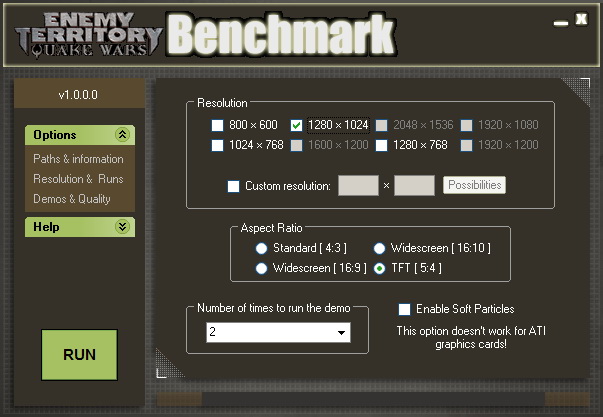Image resolution: width=603 pixels, height=417 pixels.
Task: Tick the 1280 × 768 resolution checkbox
Action: pyautogui.click(x=381, y=145)
